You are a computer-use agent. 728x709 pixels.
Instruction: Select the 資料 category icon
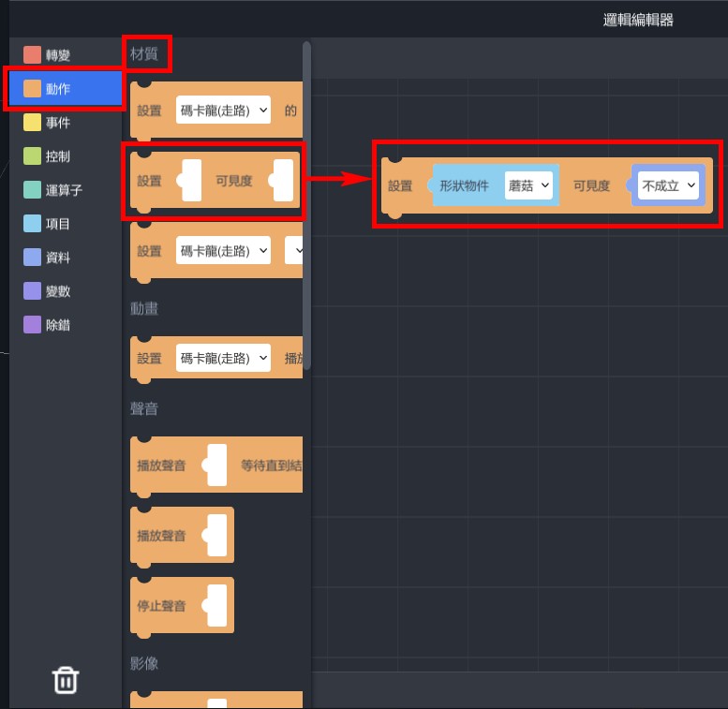click(x=33, y=258)
